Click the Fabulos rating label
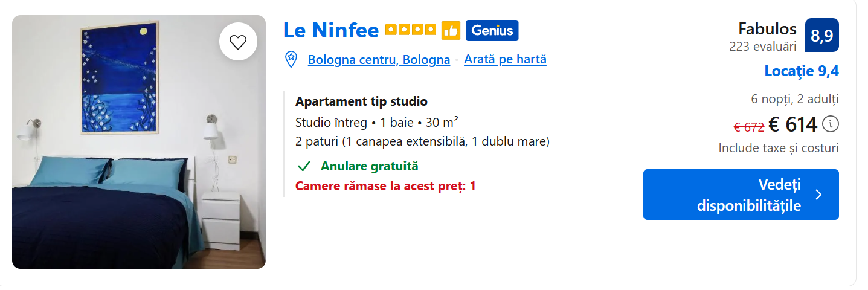 pyautogui.click(x=767, y=28)
